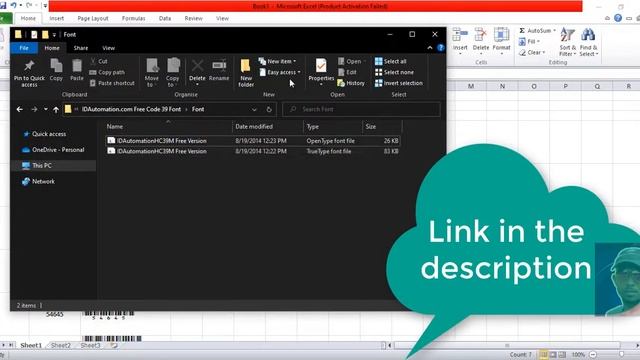This screenshot has width=640, height=360.
Task: Go back in Explorer navigation
Action: coord(20,109)
